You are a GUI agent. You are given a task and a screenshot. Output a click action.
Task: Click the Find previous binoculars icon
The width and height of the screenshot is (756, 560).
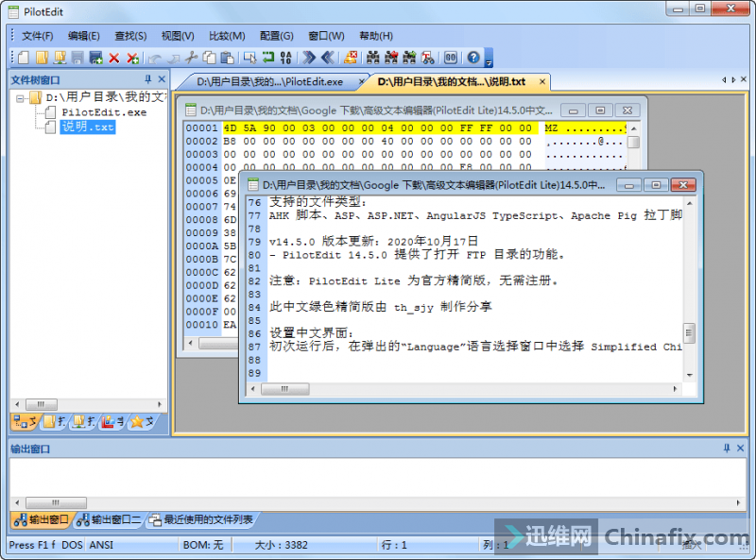click(391, 58)
